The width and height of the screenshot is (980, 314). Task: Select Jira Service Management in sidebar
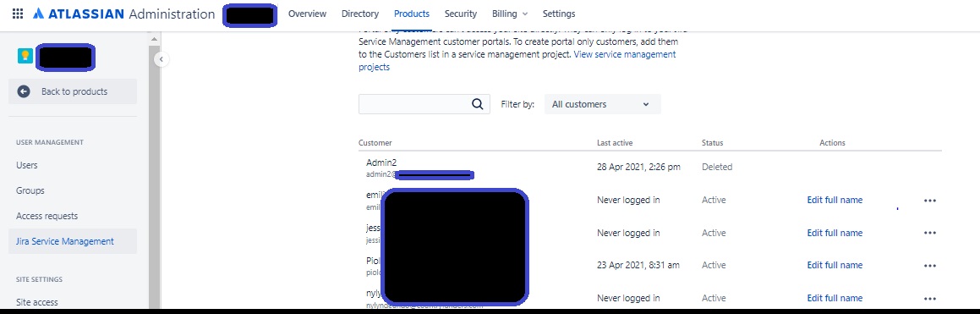point(73,241)
